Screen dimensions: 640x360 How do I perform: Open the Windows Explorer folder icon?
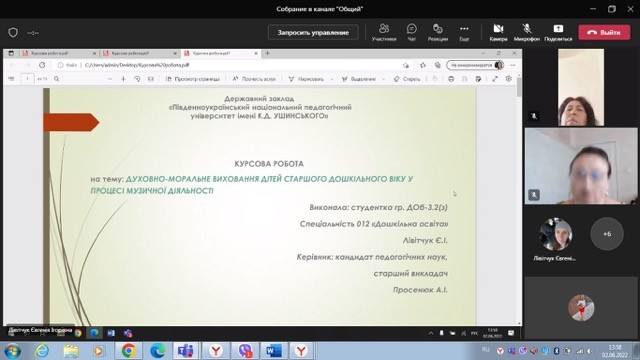(71, 351)
